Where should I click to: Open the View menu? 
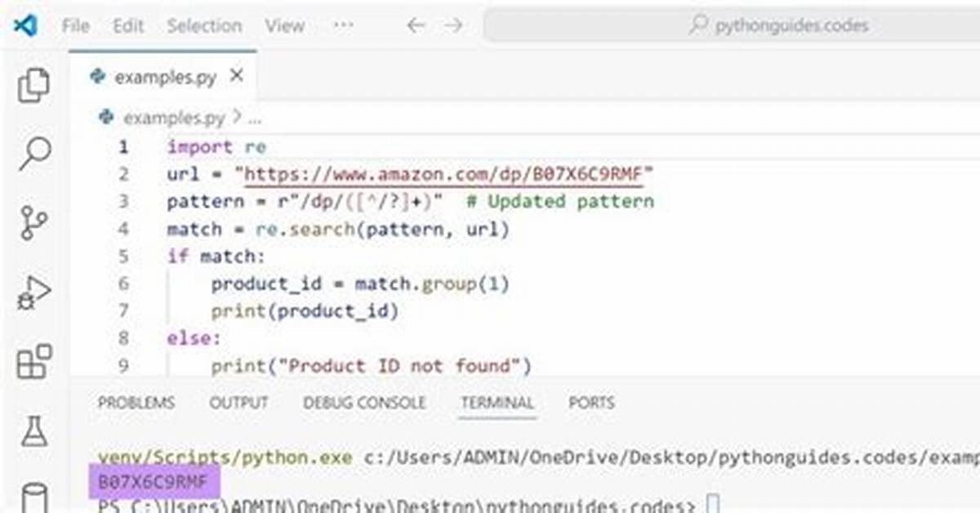284,25
